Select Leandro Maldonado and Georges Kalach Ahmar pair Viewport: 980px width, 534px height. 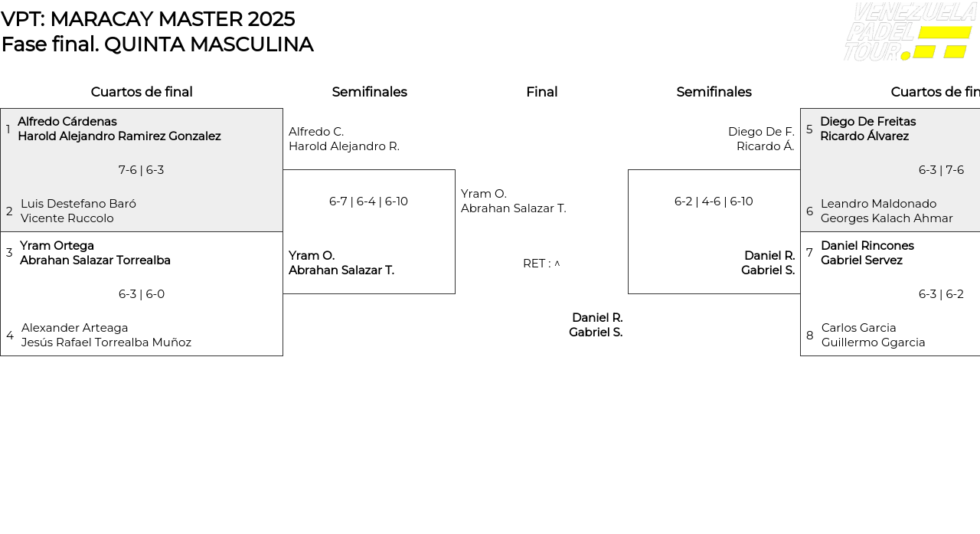coord(886,211)
